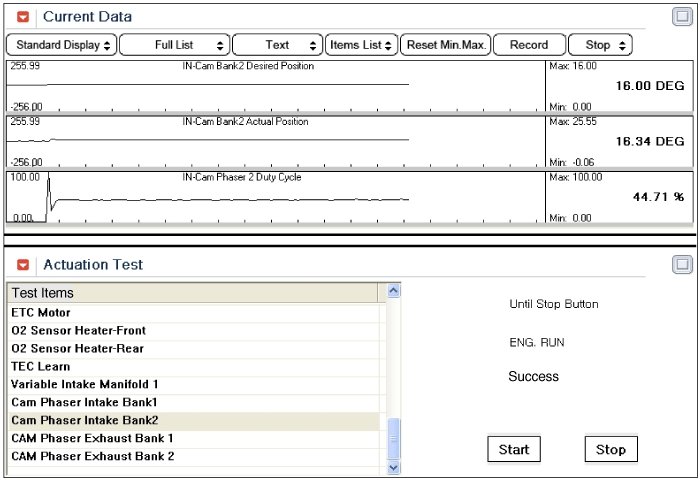This screenshot has width=700, height=480.
Task: Select O2 Sensor Heater-Front test item
Action: coord(78,331)
